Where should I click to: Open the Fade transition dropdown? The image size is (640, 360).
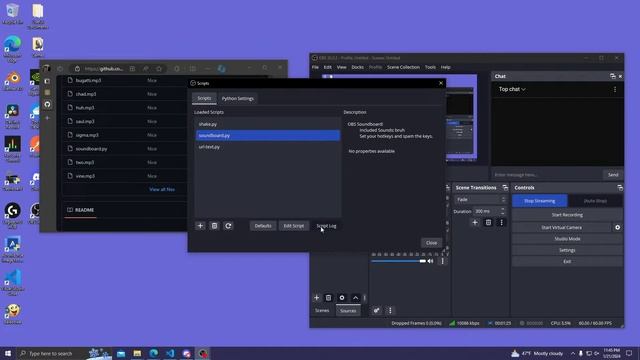pos(480,200)
